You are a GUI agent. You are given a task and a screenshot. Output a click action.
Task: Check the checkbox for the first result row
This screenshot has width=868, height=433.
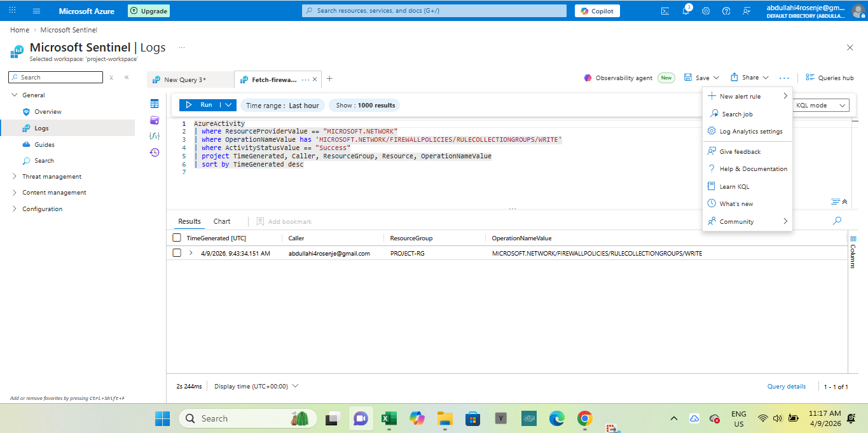[177, 253]
